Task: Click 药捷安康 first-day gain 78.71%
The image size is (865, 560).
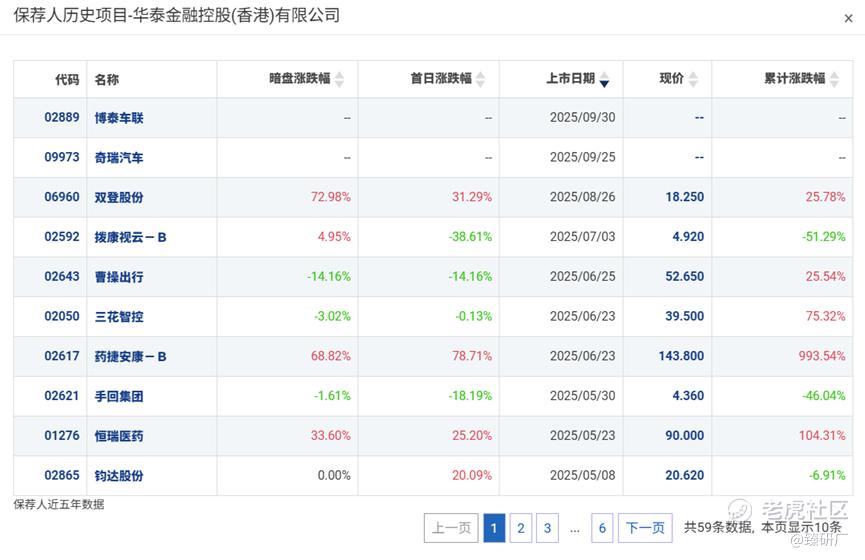Action: click(x=472, y=356)
